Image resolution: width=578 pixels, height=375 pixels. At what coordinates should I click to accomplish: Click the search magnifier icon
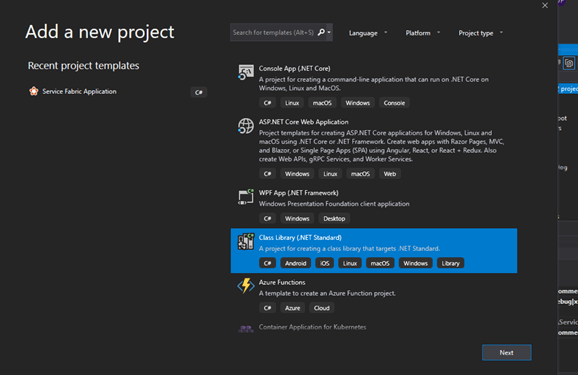[321, 32]
